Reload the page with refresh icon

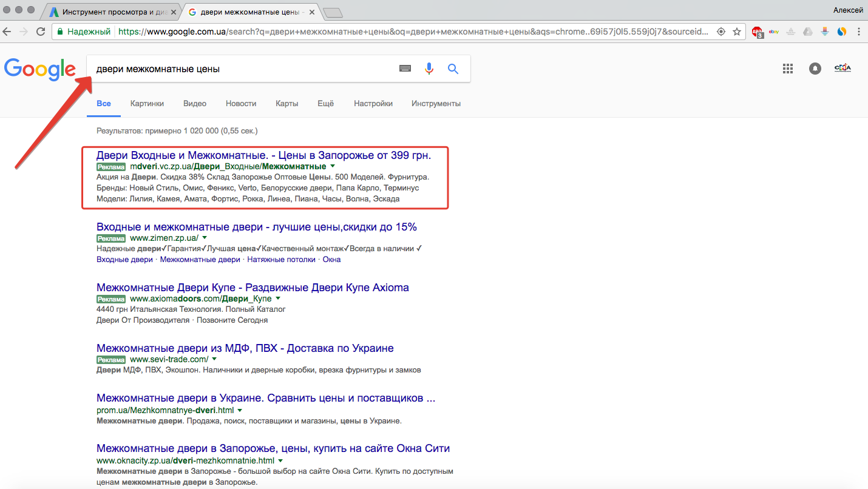point(41,32)
